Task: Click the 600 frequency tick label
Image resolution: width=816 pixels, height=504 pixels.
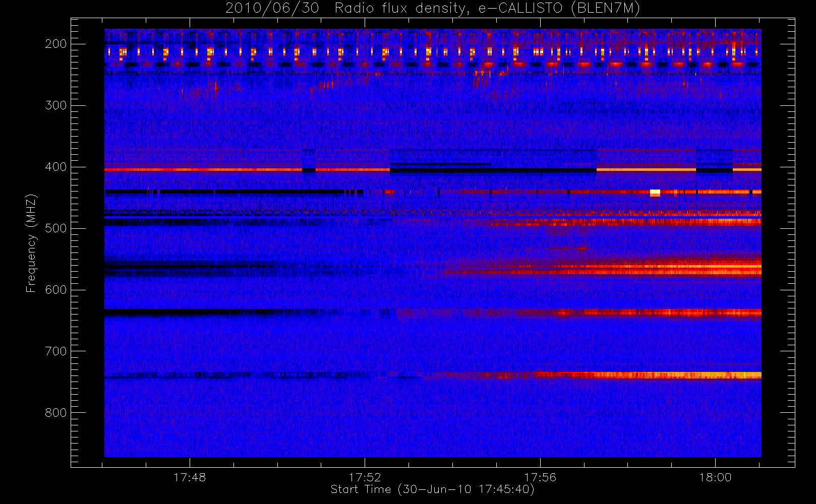Action: coord(55,290)
